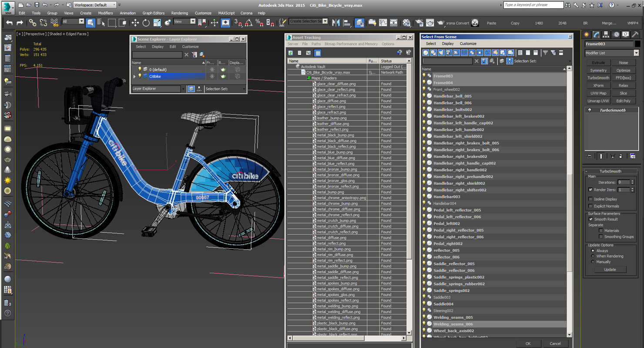Activate the Select and Uniform Scale tool
Screen dimensions: 644x348
[157, 23]
